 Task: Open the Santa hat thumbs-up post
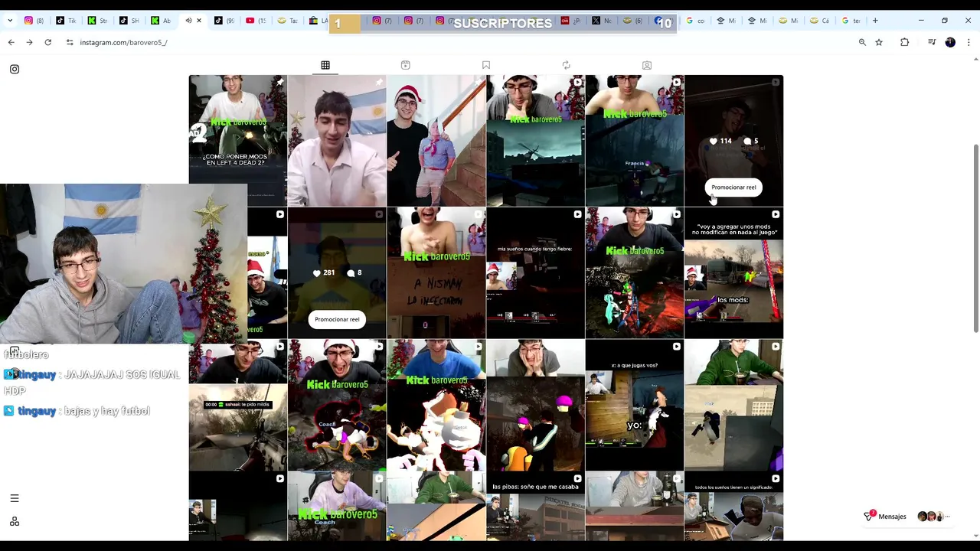pos(436,140)
